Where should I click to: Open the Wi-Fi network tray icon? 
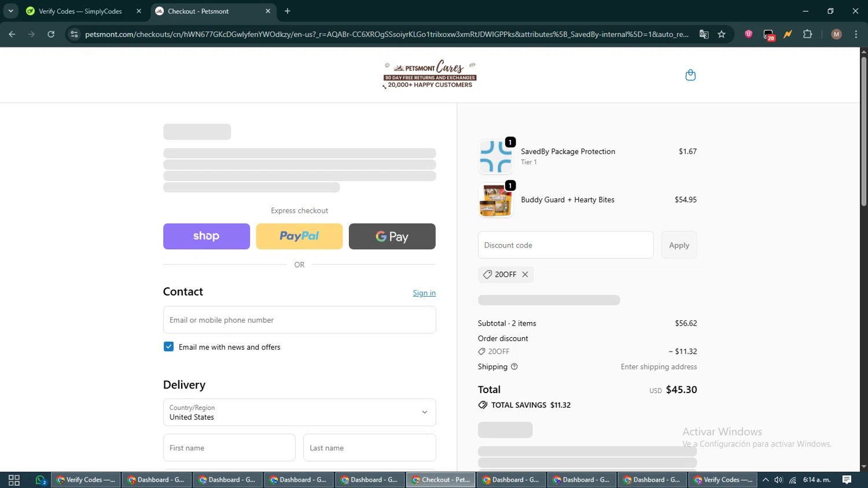(793, 480)
